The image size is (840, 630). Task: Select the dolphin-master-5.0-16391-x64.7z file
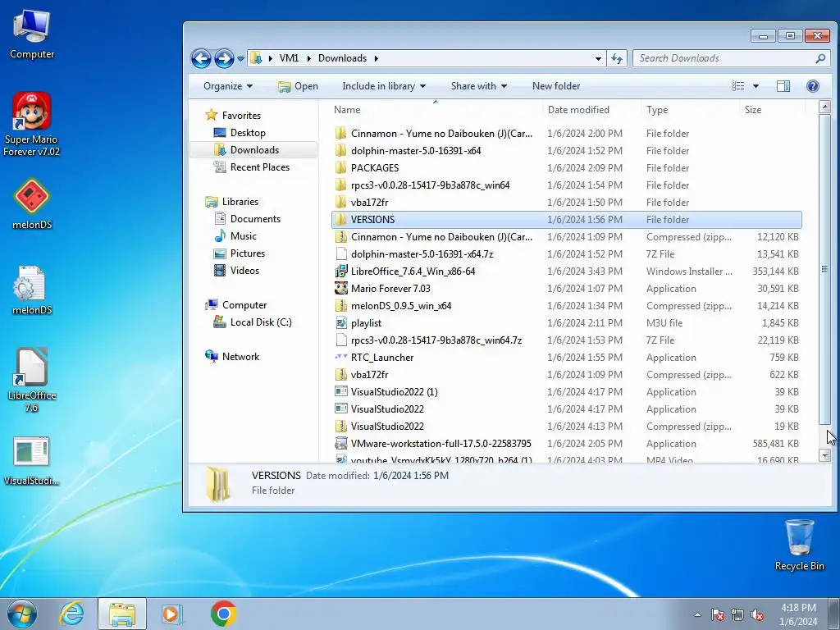[x=422, y=254]
